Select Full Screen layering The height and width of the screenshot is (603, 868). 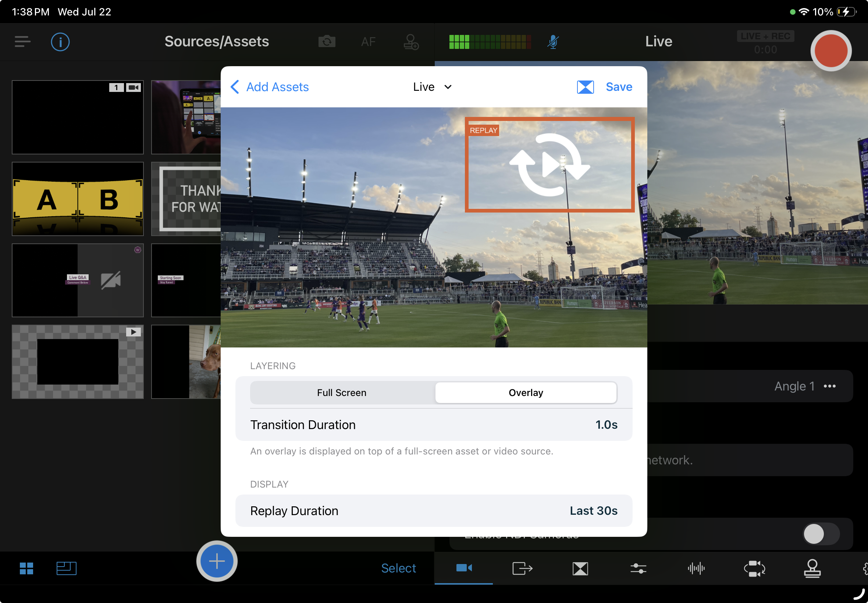click(x=342, y=393)
